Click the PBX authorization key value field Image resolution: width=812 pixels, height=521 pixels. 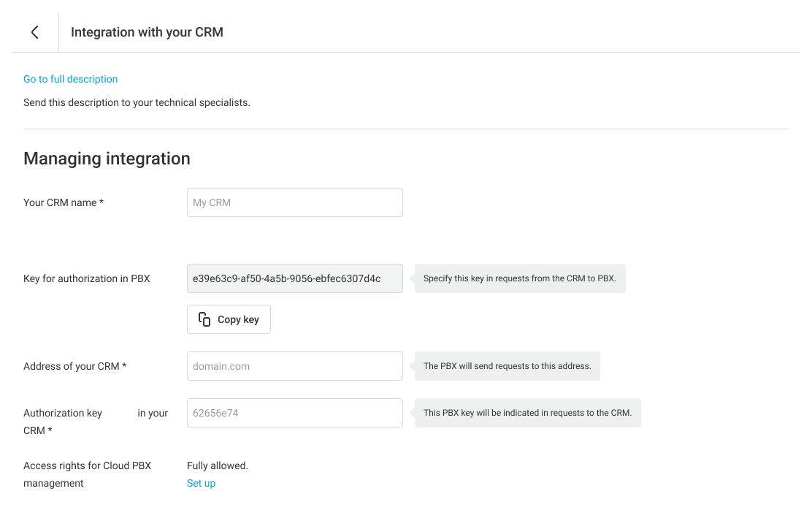point(294,278)
